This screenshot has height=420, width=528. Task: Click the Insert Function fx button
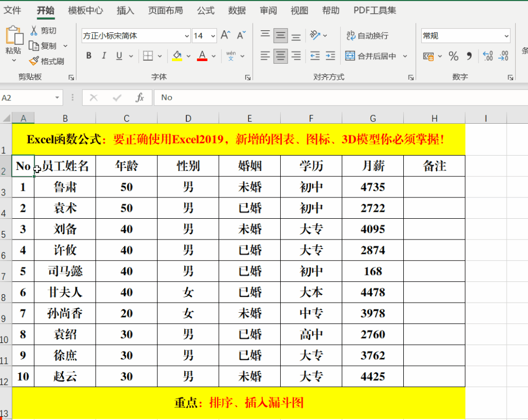[140, 98]
